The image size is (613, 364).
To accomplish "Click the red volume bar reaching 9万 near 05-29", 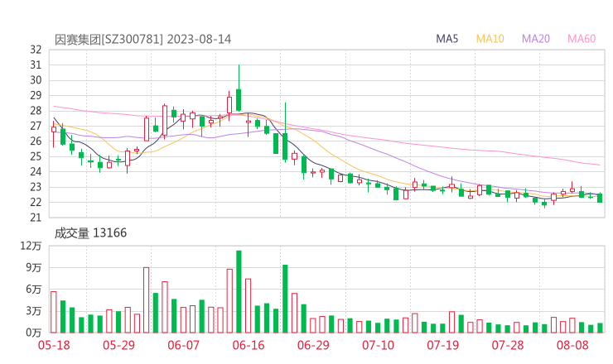I will point(147,300).
